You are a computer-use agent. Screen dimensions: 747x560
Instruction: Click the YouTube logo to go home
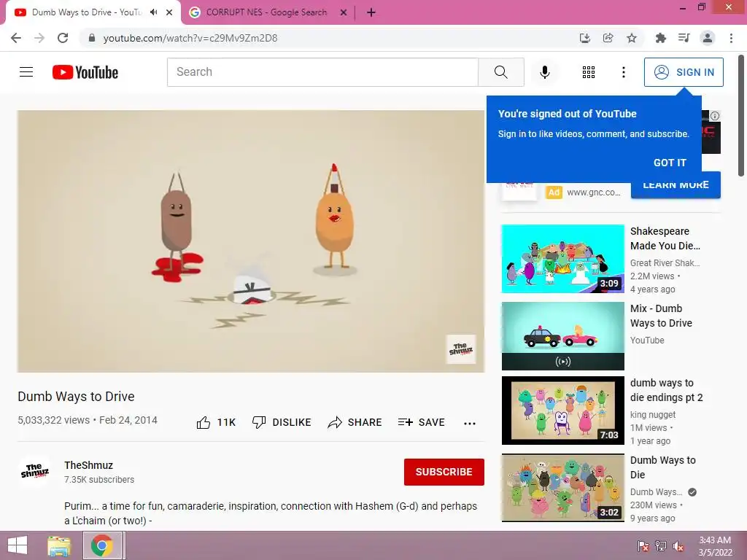coord(85,72)
